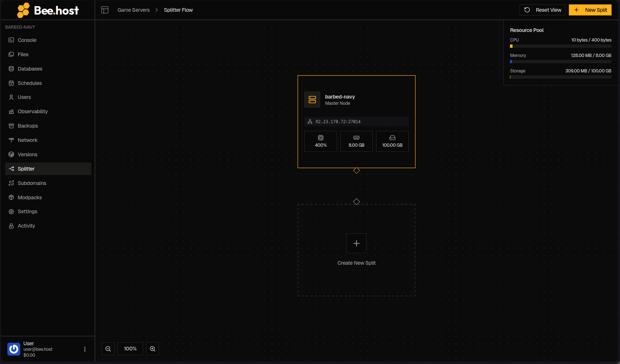Click the master node output connector diamond
The width and height of the screenshot is (620, 364).
pyautogui.click(x=357, y=171)
